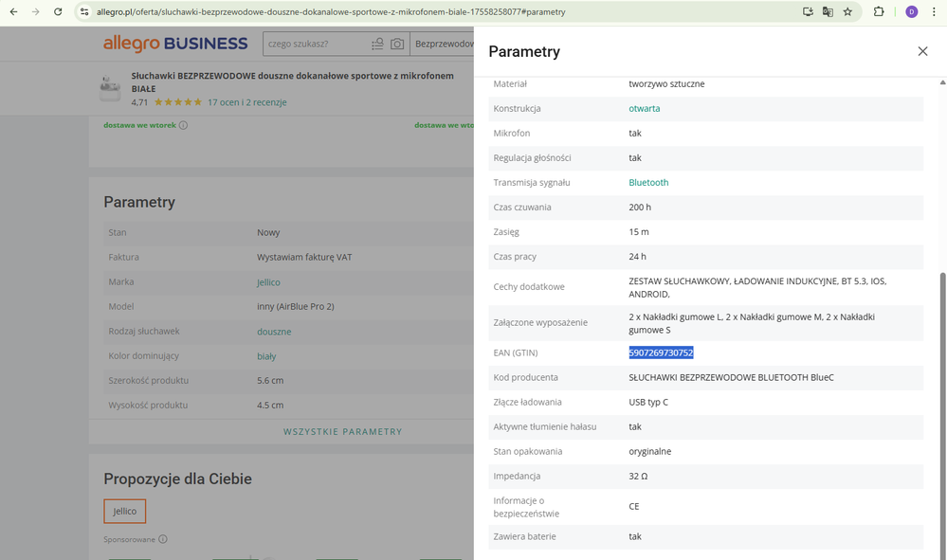
Task: Open the browser extensions puzzle icon
Action: [879, 12]
